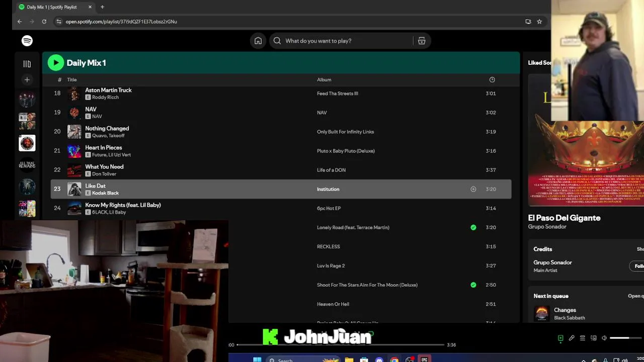Select the Daily Mix 1 browser tab

(x=55, y=7)
